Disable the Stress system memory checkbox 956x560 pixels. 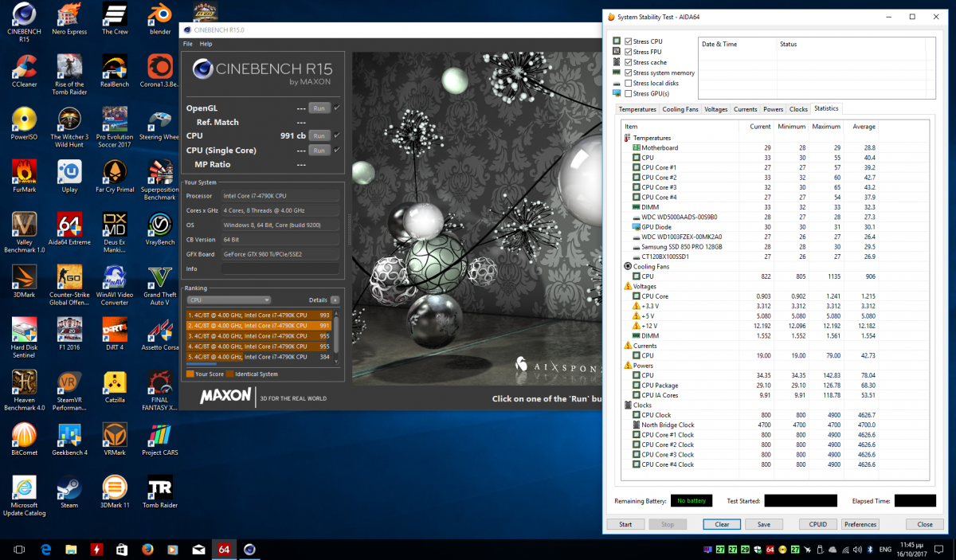pyautogui.click(x=629, y=72)
